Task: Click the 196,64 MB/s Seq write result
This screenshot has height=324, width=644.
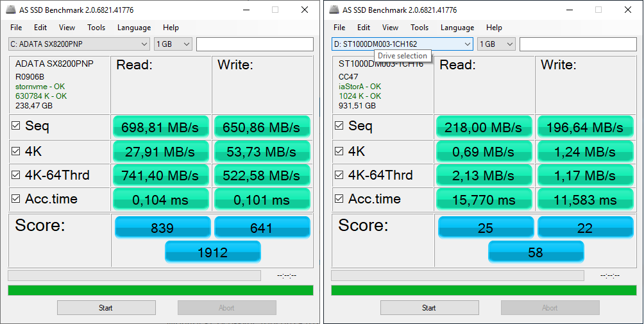Action: click(585, 127)
